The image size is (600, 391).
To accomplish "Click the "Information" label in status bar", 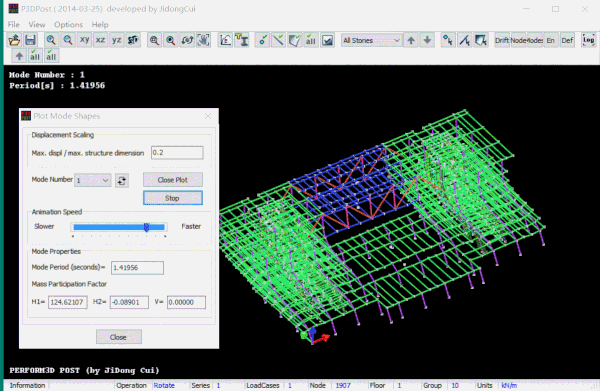I will pos(27,385).
